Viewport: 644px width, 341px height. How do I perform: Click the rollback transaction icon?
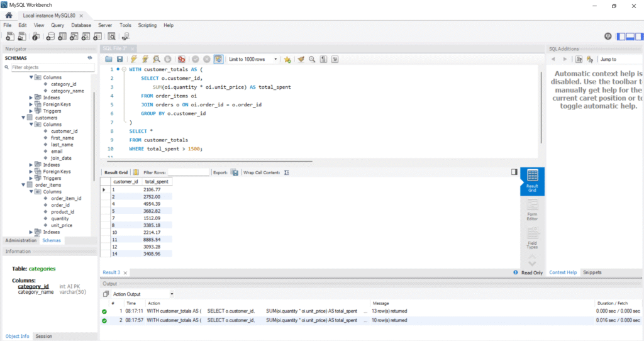click(x=207, y=59)
